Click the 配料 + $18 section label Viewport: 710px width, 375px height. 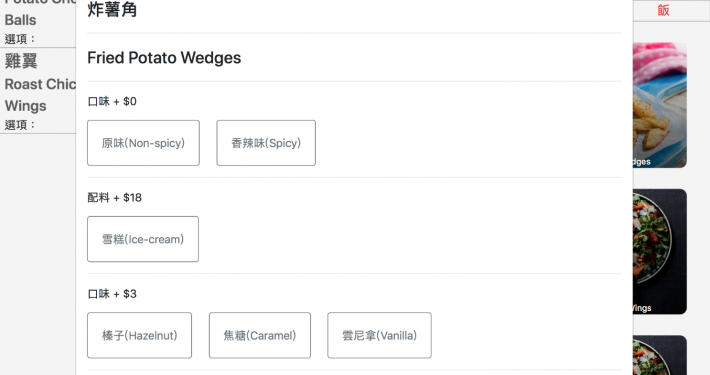click(x=115, y=197)
